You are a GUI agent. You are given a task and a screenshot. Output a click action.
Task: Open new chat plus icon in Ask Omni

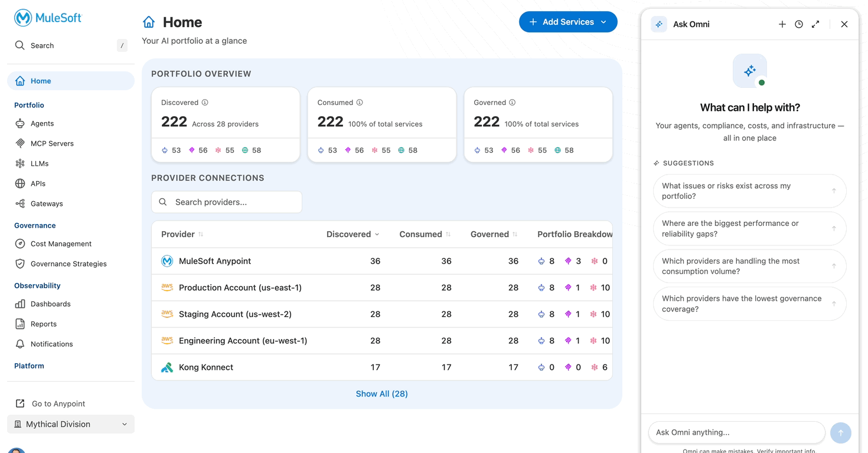pos(782,24)
